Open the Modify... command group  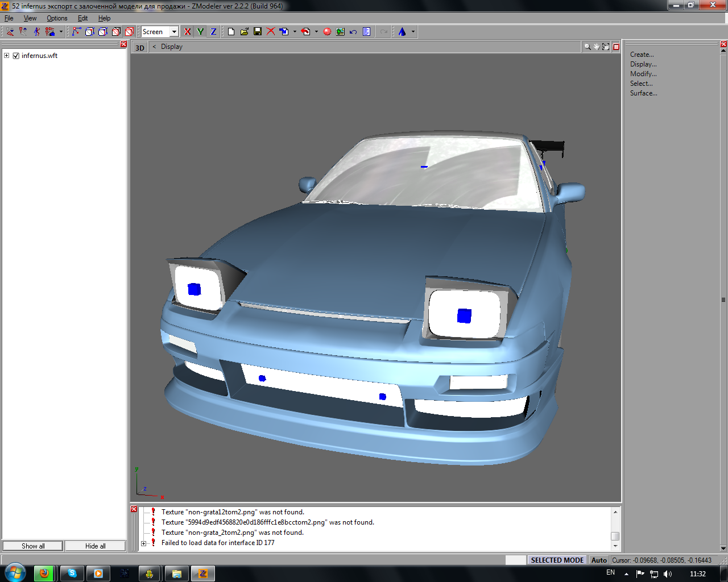pyautogui.click(x=643, y=74)
